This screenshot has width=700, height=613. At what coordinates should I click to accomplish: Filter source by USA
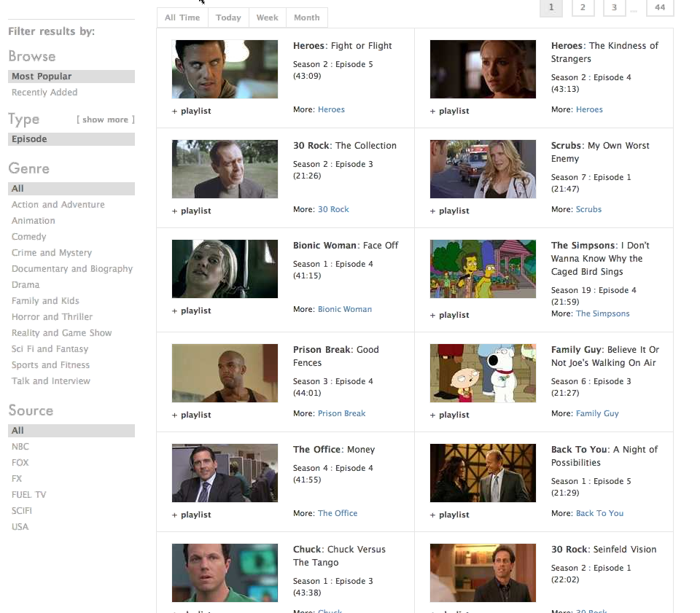pyautogui.click(x=20, y=527)
